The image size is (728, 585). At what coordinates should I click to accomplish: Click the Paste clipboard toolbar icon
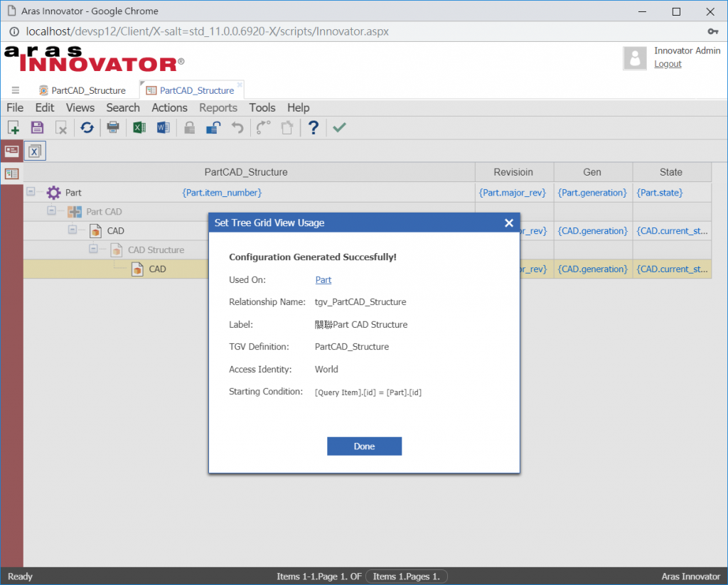pos(287,127)
